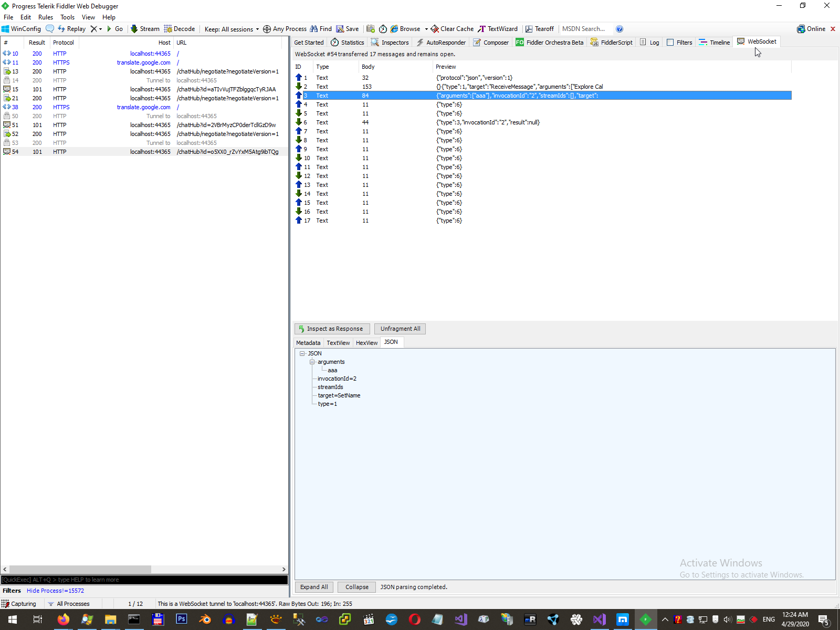Screen dimensions: 840x630
Task: Open the Timeline tab
Action: 715,43
